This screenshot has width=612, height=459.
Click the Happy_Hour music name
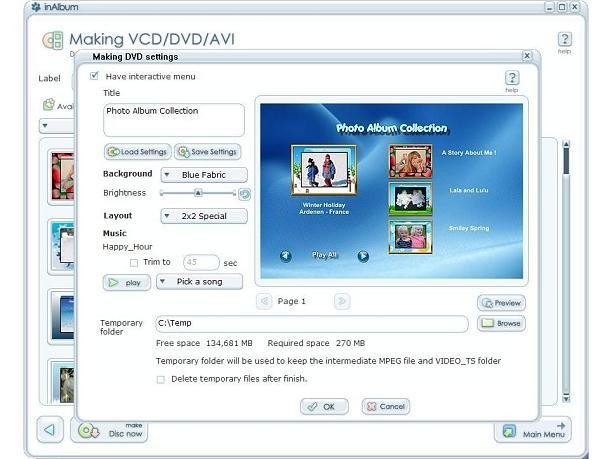click(x=127, y=247)
